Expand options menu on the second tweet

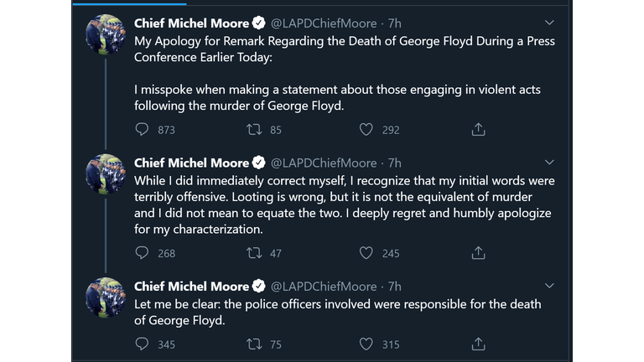point(548,162)
